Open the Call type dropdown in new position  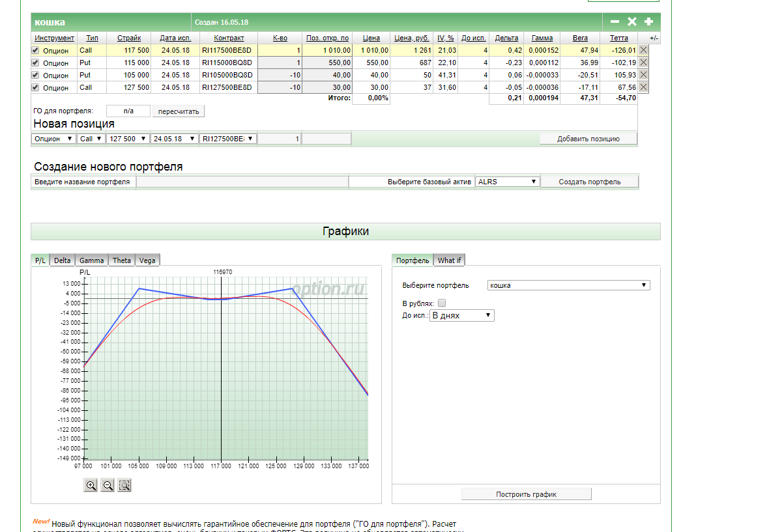point(91,139)
